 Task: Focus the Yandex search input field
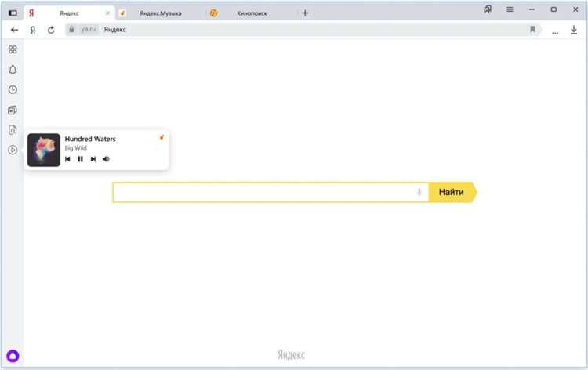270,192
